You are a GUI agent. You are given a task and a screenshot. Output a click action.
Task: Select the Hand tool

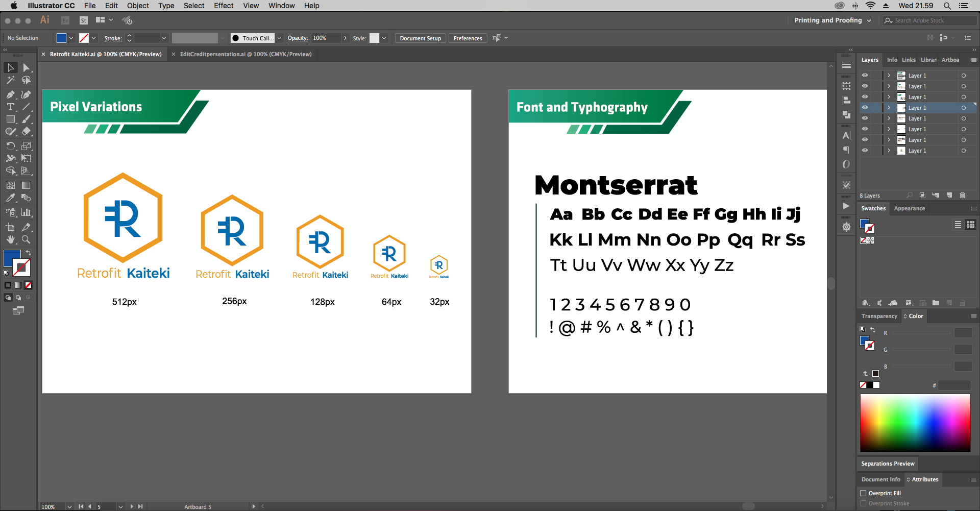click(11, 239)
